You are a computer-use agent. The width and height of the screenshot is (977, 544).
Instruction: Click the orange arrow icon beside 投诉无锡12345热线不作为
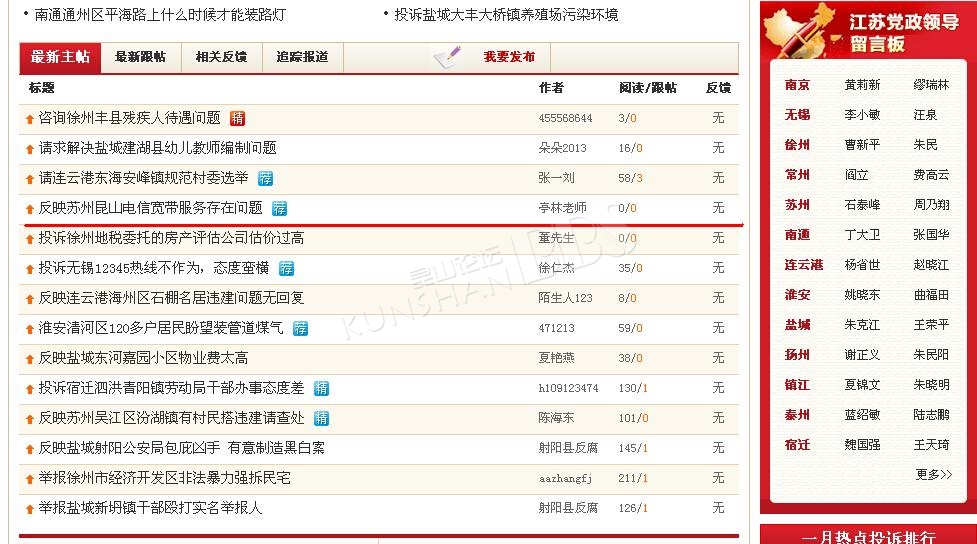[29, 269]
